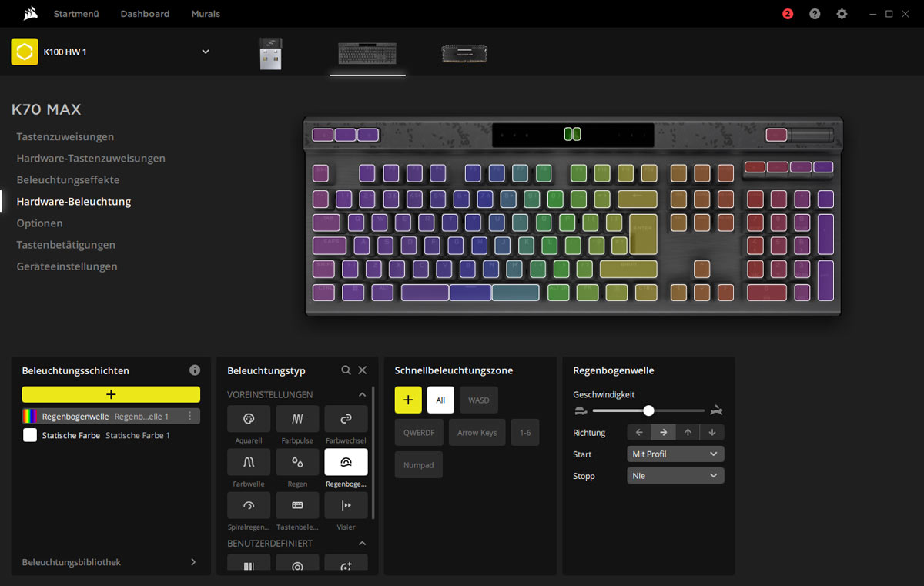Choose the Spiralregenbogen lighting type
Viewport: 924px width, 586px height.
(x=249, y=505)
